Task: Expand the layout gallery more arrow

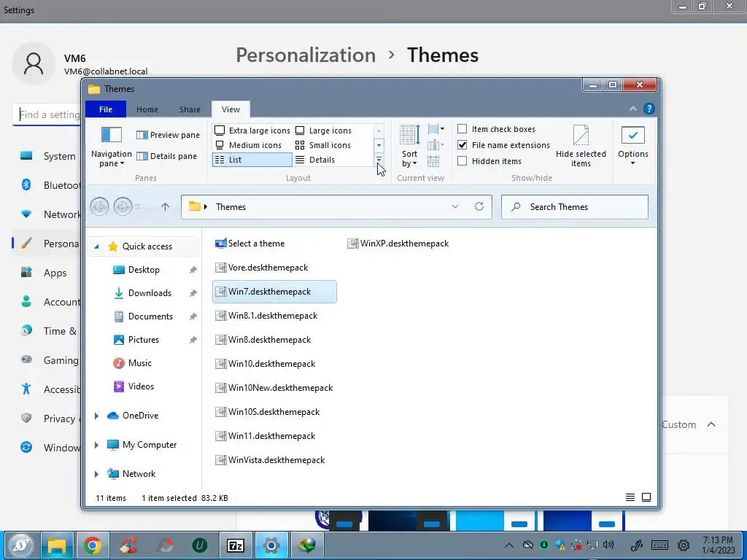Action: point(379,160)
